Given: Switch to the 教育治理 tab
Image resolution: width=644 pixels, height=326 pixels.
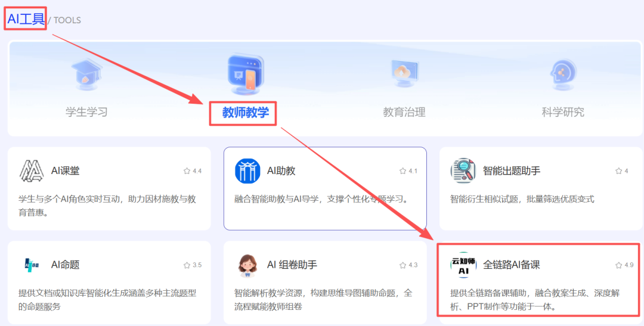Looking at the screenshot, I should (404, 112).
